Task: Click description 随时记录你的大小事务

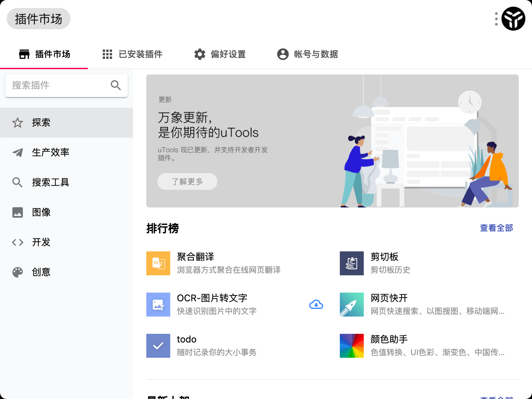Action: click(217, 352)
